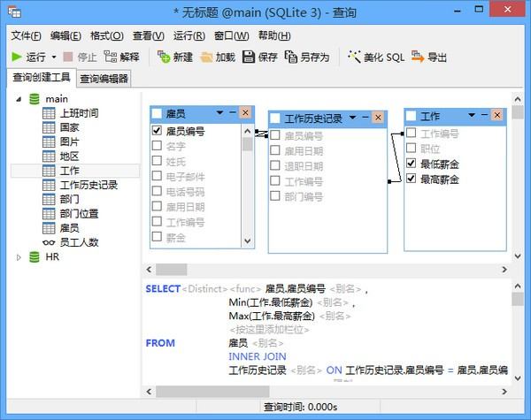This screenshot has width=531, height=420.
Task: Click the main database icon in the tree
Action: pos(35,99)
